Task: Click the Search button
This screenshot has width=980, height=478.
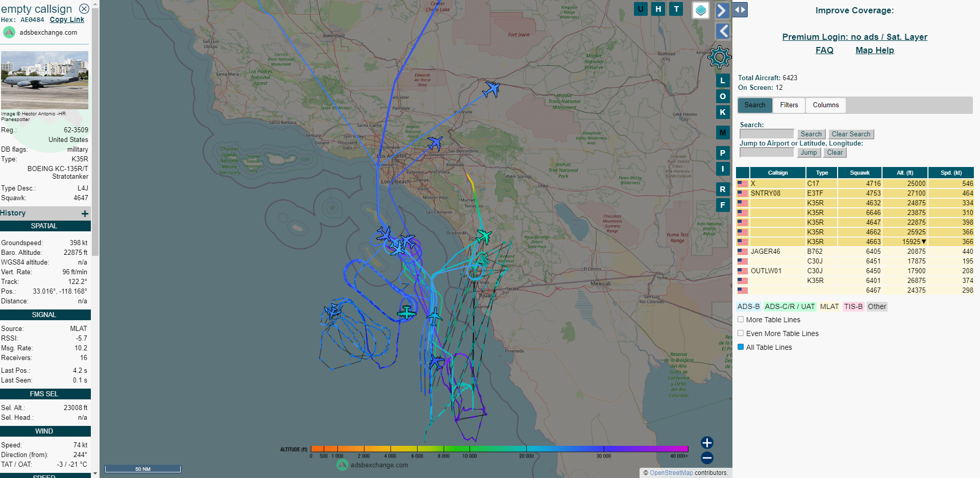Action: [x=811, y=134]
